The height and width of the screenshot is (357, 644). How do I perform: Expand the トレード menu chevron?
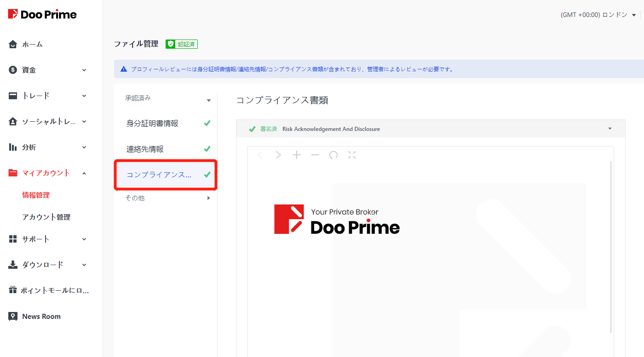[84, 96]
